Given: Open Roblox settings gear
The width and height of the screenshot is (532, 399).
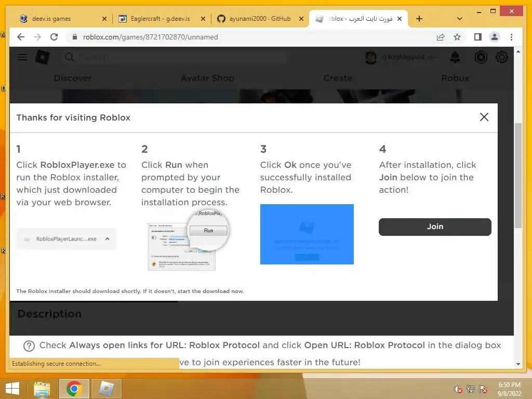Looking at the screenshot, I should [x=501, y=57].
